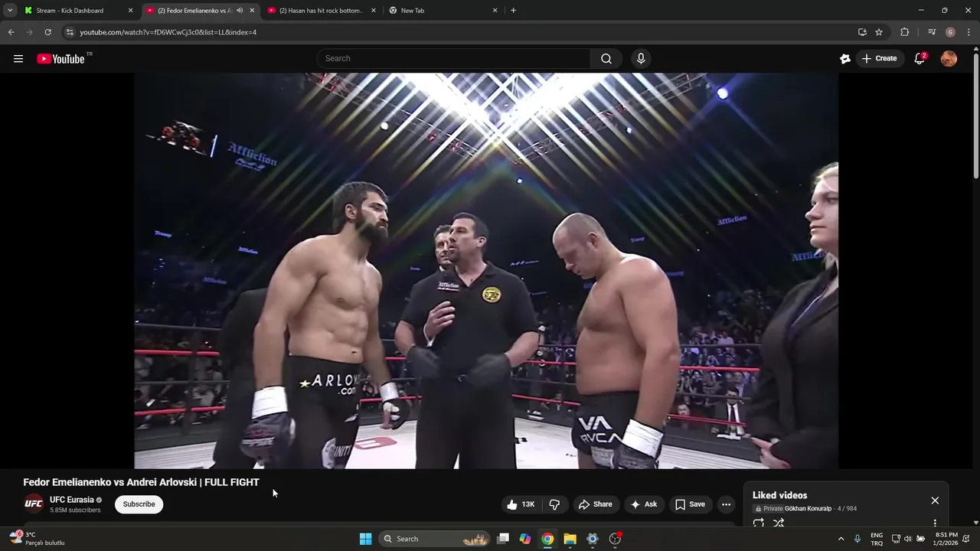
Task: Open the browser extensions puzzle icon
Action: tap(905, 32)
